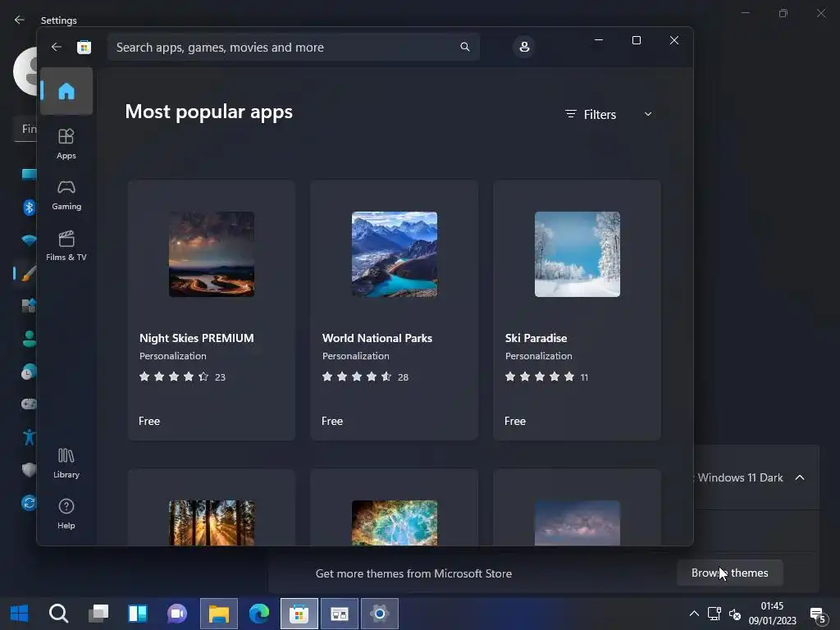Open the taskbar clock and date
The height and width of the screenshot is (630, 840).
[x=772, y=614]
